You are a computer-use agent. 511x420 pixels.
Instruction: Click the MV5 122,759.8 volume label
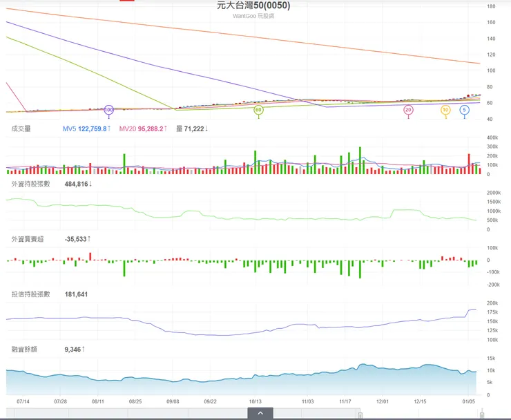click(87, 128)
